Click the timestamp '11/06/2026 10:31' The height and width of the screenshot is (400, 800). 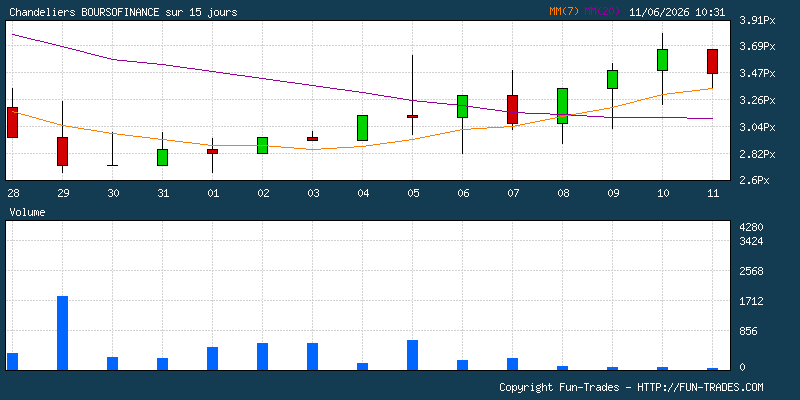point(677,12)
